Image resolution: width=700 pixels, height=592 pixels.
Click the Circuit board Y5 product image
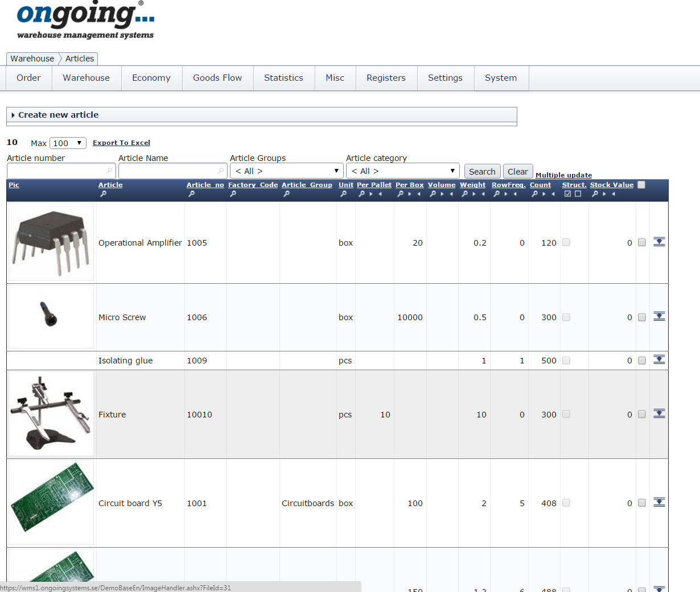pos(51,503)
